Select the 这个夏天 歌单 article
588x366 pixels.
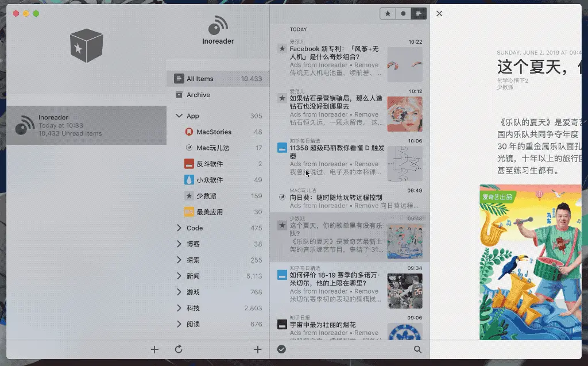pyautogui.click(x=350, y=237)
